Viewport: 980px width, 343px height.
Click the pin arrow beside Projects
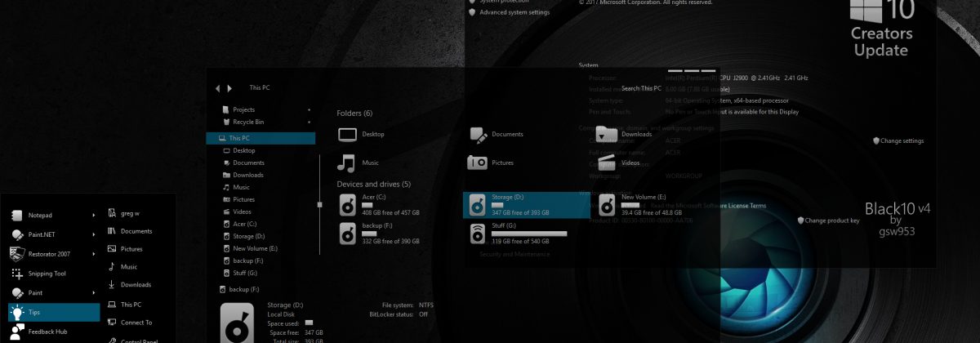click(309, 109)
